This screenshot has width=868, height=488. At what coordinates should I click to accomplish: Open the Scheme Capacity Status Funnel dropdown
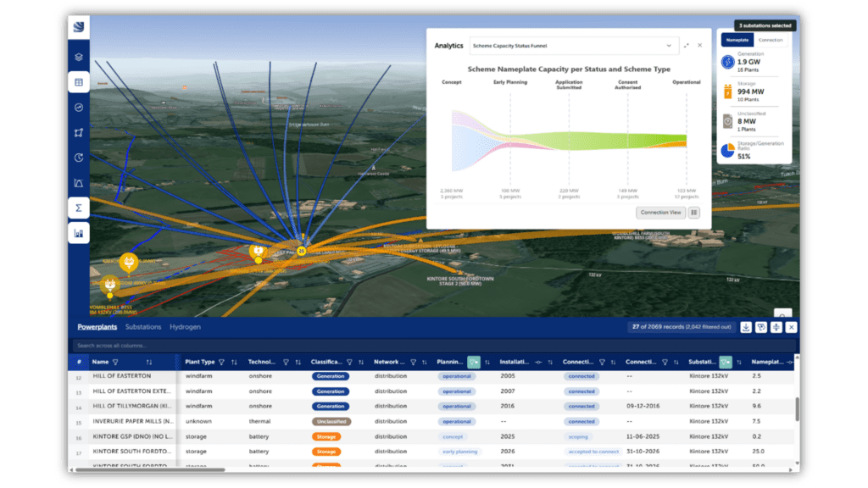tap(572, 46)
